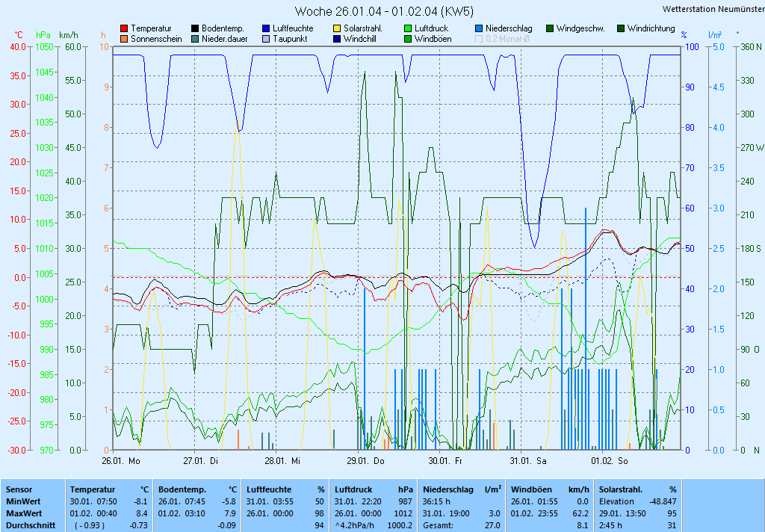
Task: Click the lavender Taupunkt legend swatch
Action: coord(266,39)
